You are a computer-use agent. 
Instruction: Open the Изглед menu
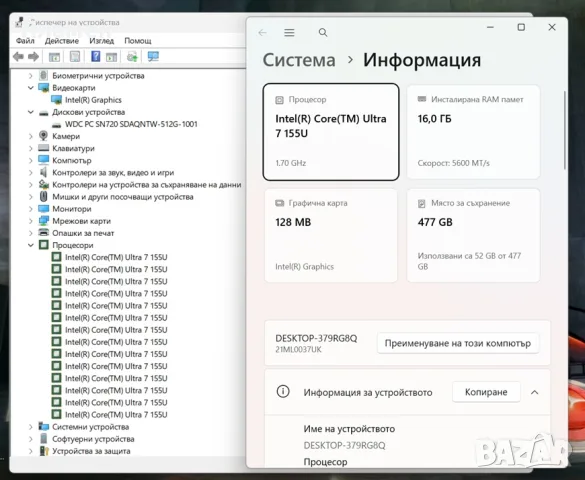[x=101, y=41]
